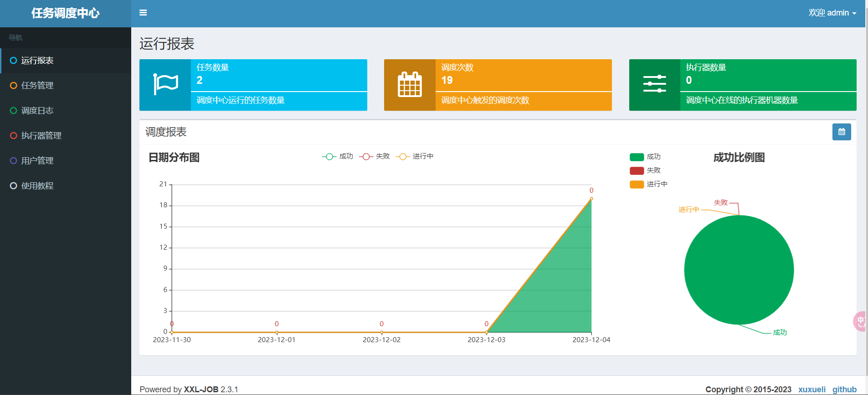Click the green circle icon beside 调度日志
868x395 pixels.
coord(14,111)
